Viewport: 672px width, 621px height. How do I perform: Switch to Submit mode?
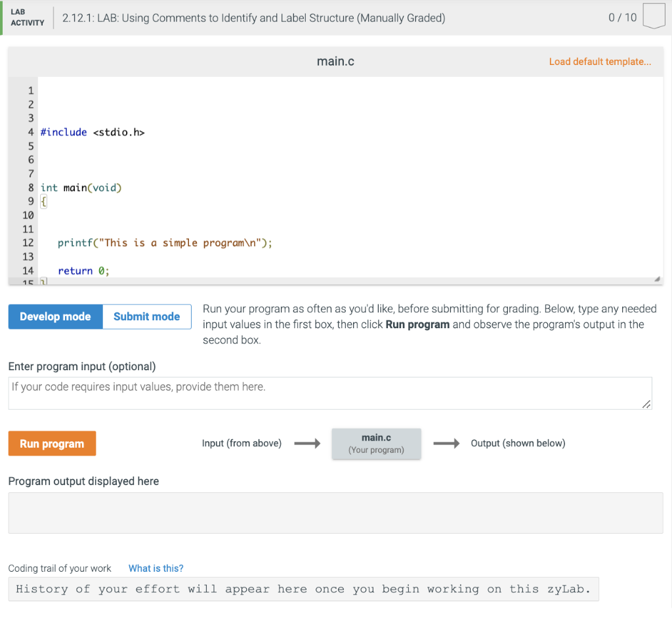tap(146, 316)
